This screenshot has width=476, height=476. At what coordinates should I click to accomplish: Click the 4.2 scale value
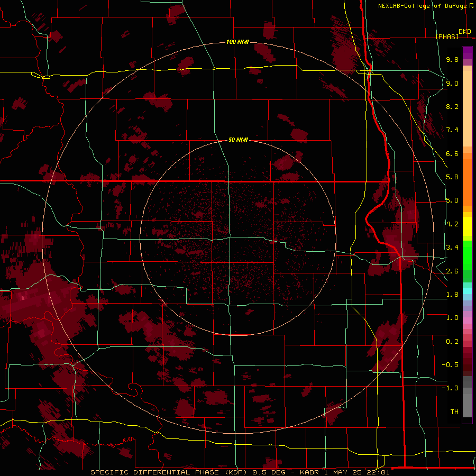click(452, 224)
